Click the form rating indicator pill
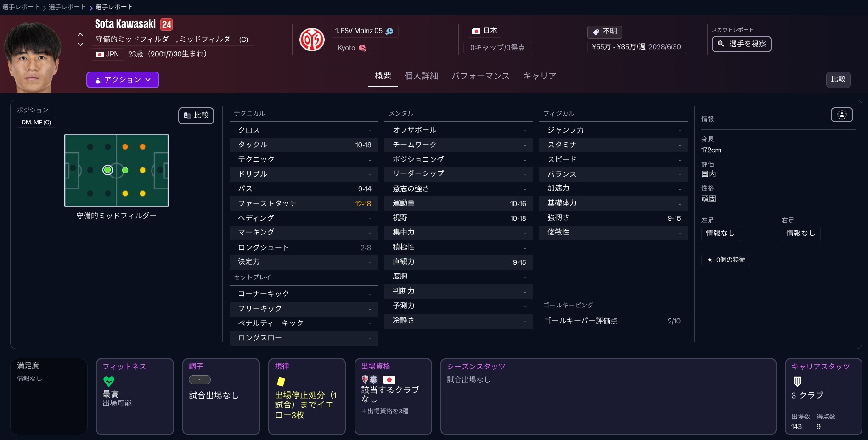Viewport: 868px width, 440px height. tap(200, 380)
